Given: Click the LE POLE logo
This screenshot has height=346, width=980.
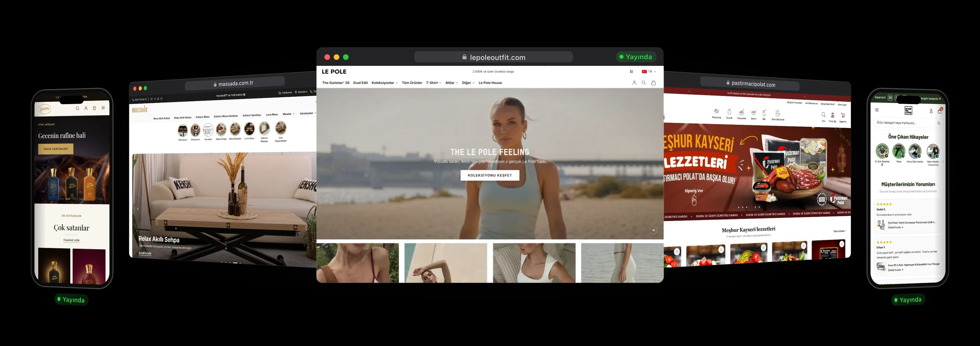Looking at the screenshot, I should (x=334, y=72).
